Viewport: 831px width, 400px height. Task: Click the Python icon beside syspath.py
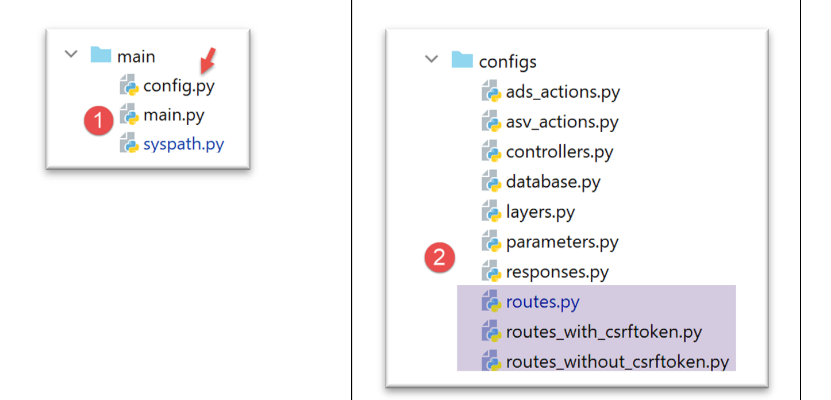(129, 145)
